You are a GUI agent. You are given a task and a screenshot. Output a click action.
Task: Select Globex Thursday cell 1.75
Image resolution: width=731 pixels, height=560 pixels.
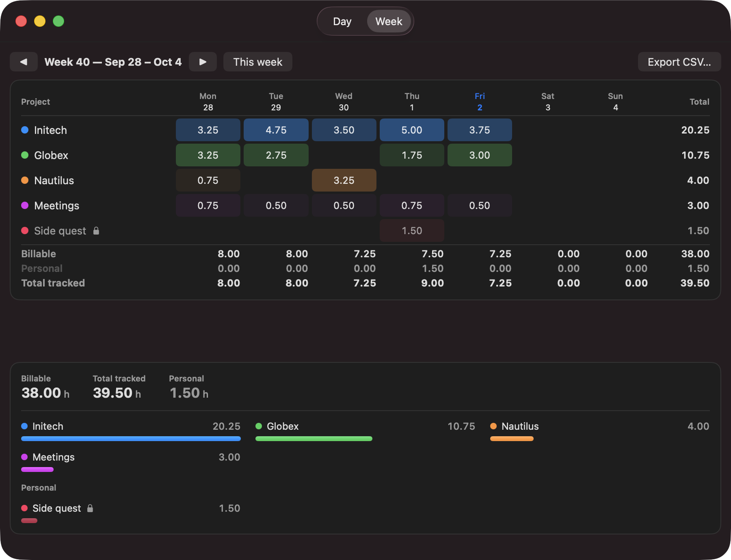(x=412, y=155)
